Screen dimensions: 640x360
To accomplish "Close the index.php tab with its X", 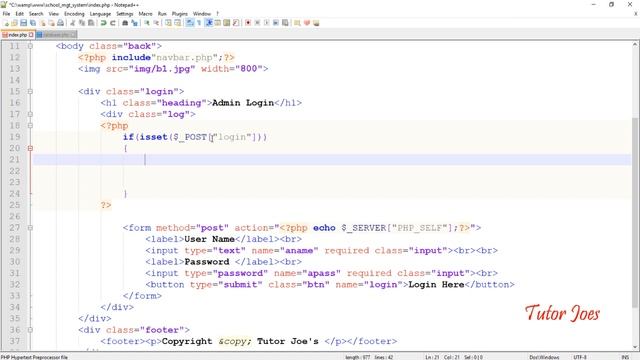I will point(31,35).
